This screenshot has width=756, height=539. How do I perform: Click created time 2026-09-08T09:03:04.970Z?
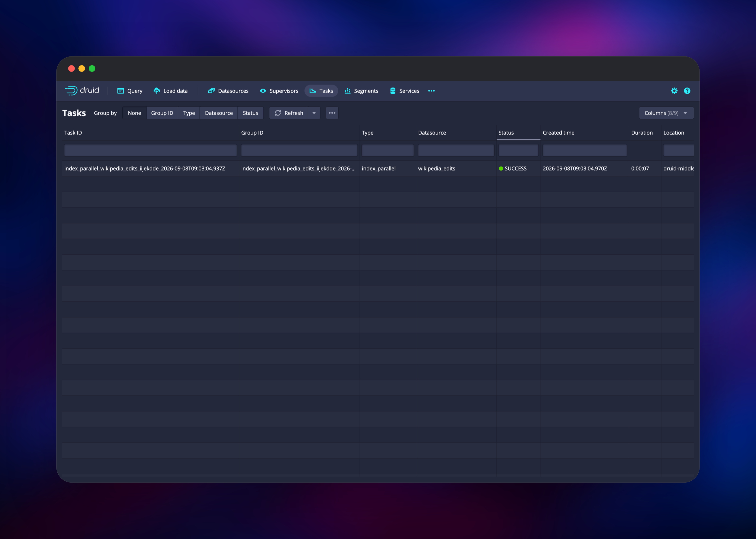pos(575,169)
